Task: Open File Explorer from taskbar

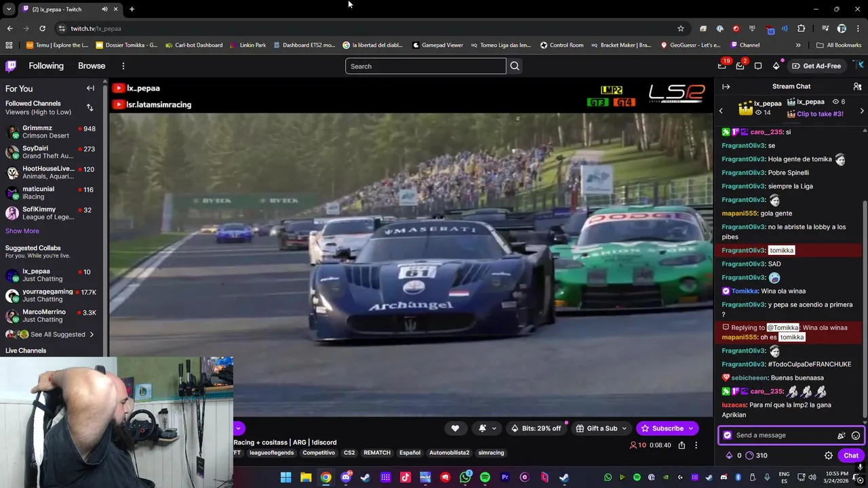Action: click(306, 477)
